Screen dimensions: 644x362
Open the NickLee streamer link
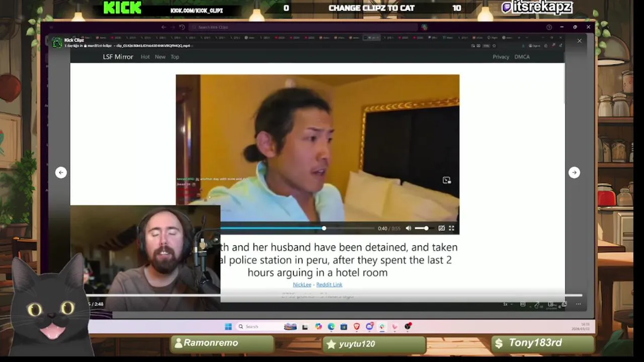[302, 285]
